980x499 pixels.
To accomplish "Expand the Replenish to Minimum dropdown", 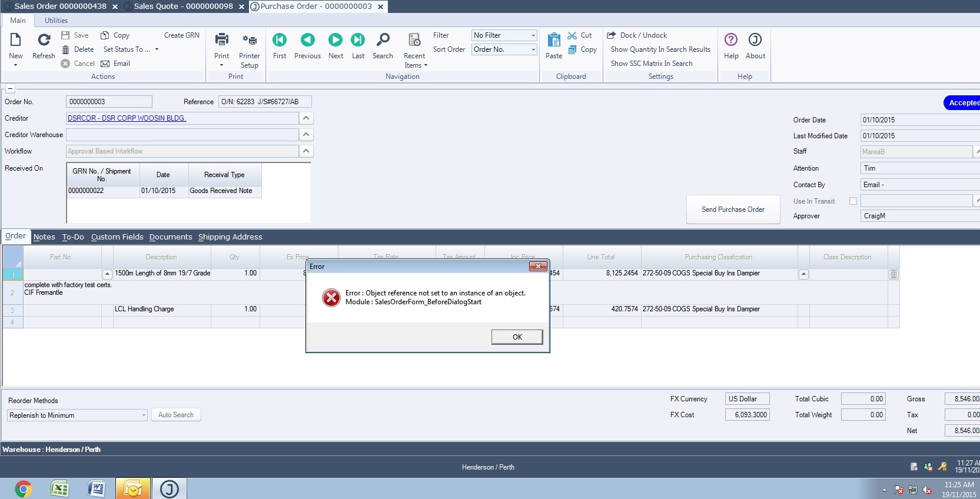I will 144,415.
